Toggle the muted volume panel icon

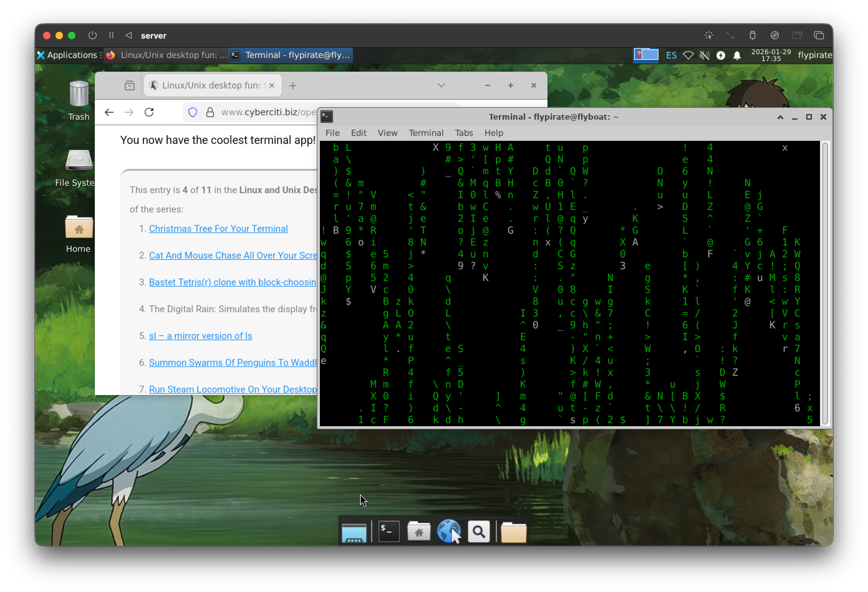[704, 55]
